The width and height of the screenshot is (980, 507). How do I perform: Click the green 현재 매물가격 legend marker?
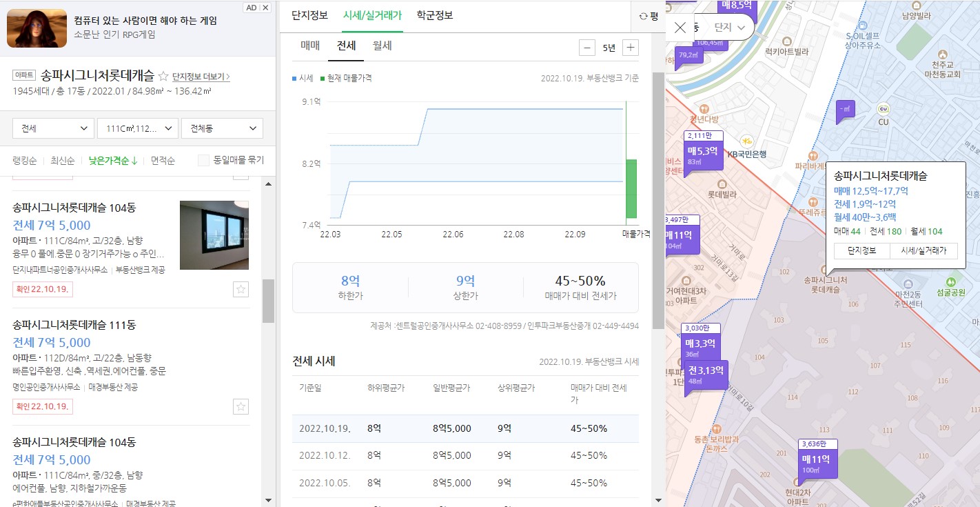[323, 79]
